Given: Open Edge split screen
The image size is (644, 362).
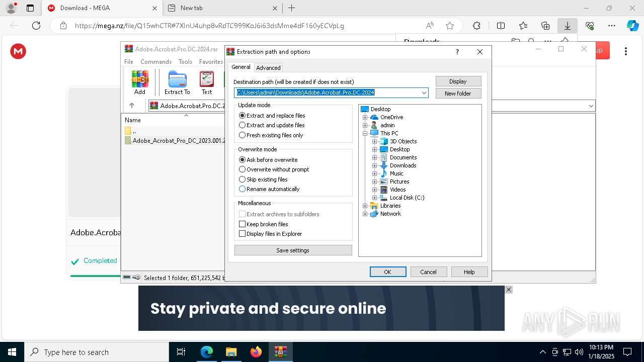Looking at the screenshot, I should [x=501, y=26].
